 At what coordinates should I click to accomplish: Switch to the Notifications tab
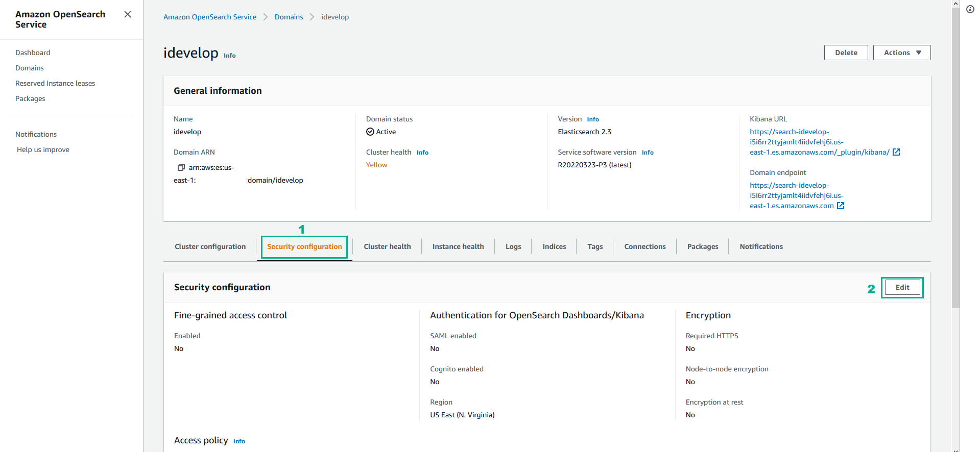[761, 246]
